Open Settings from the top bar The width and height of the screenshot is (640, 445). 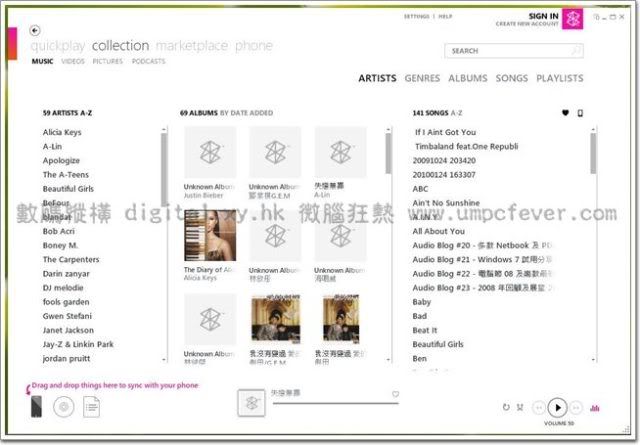416,16
